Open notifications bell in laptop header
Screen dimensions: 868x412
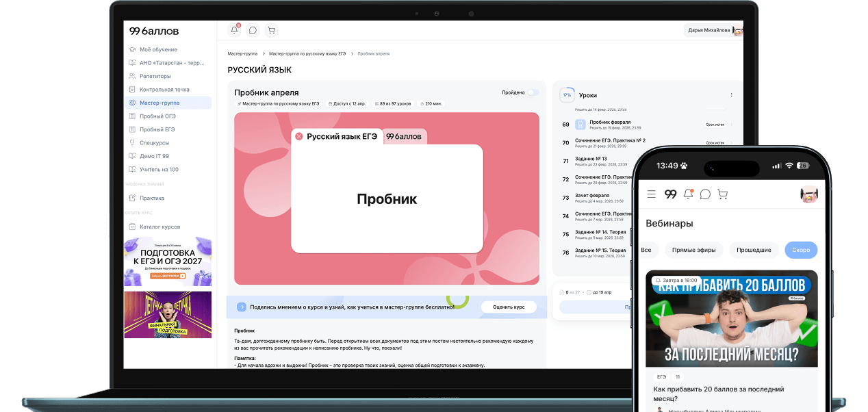tap(235, 30)
